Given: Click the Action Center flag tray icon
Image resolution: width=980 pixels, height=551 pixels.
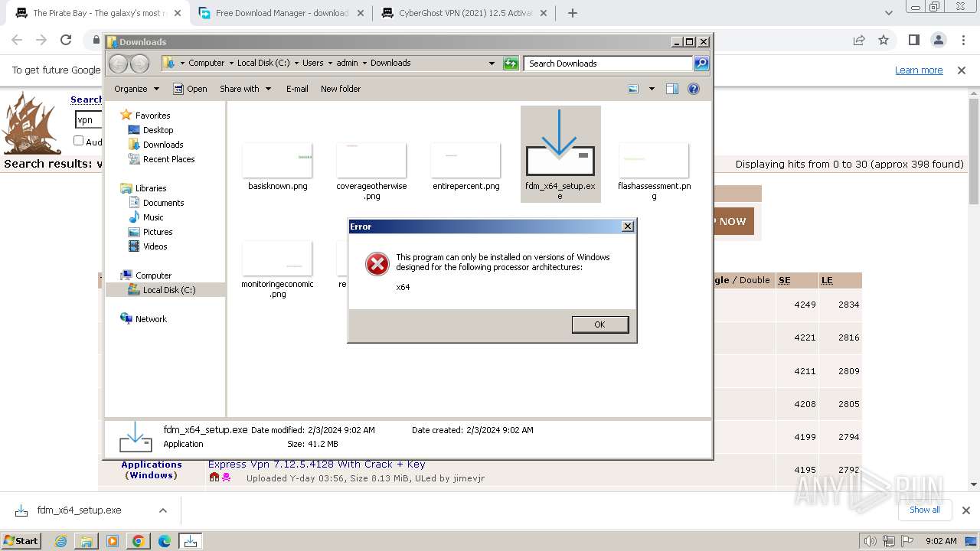Looking at the screenshot, I should point(906,541).
